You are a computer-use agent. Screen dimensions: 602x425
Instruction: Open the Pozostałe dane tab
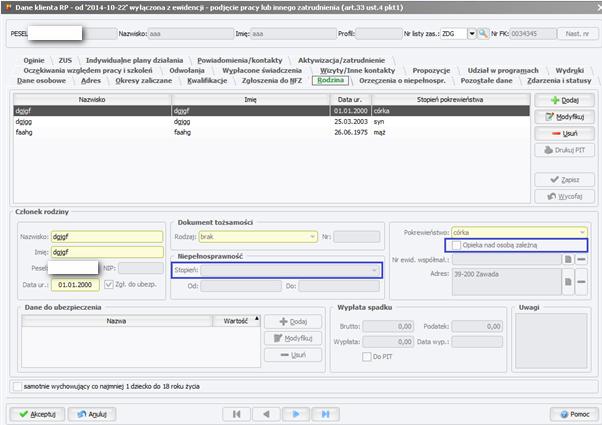[x=486, y=81]
